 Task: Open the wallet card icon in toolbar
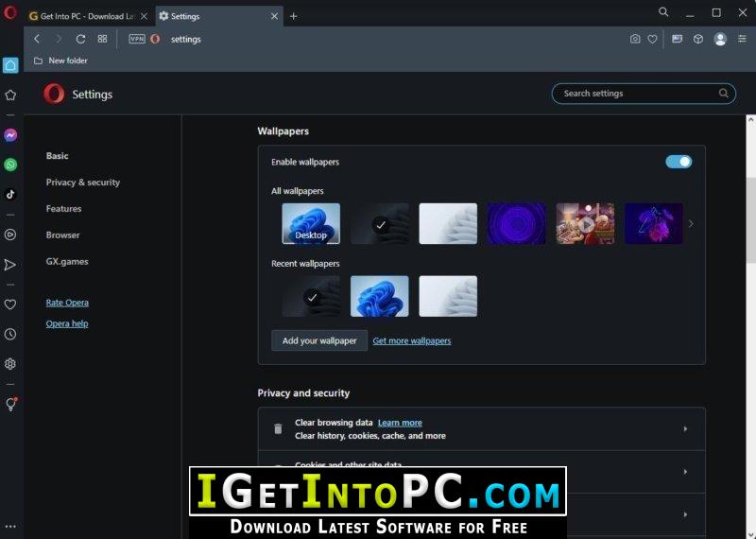click(677, 39)
